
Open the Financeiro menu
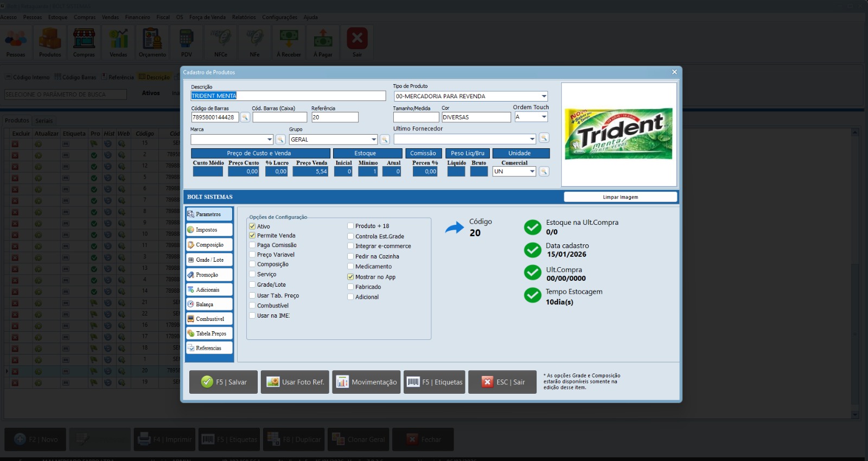pyautogui.click(x=137, y=17)
